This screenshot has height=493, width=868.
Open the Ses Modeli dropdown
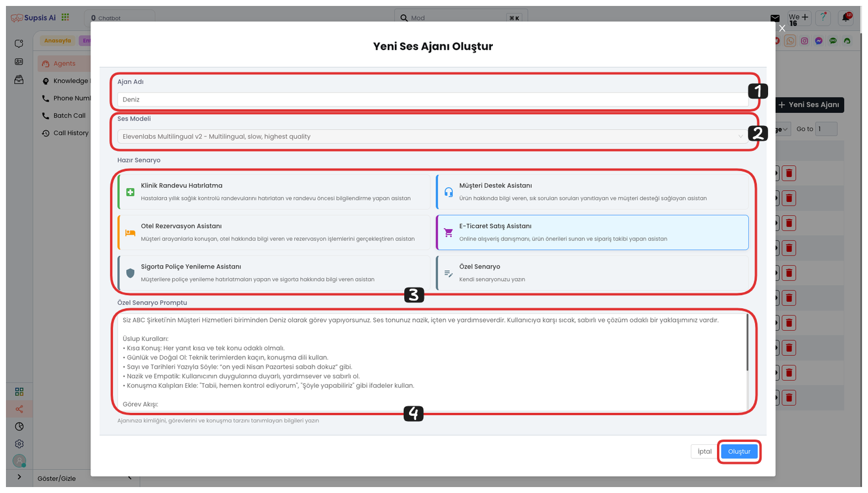click(x=433, y=137)
